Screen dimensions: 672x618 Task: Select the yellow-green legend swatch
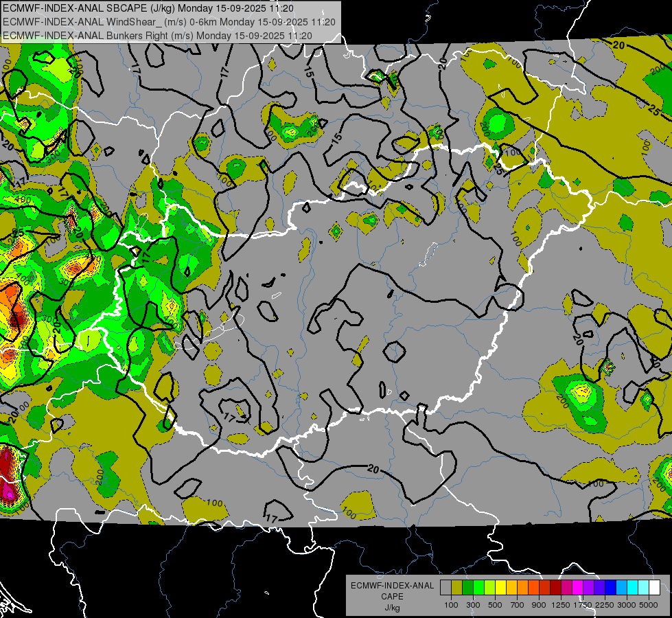489,587
